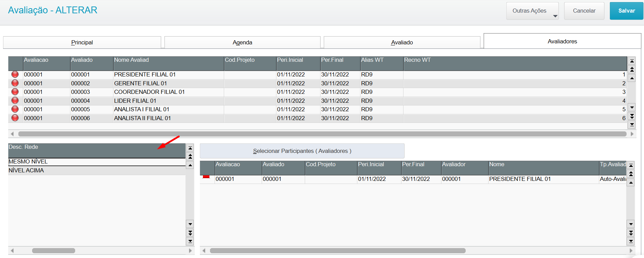Click the red status icon for LIDER FILIAL 01
Image resolution: width=644 pixels, height=258 pixels.
(x=15, y=100)
